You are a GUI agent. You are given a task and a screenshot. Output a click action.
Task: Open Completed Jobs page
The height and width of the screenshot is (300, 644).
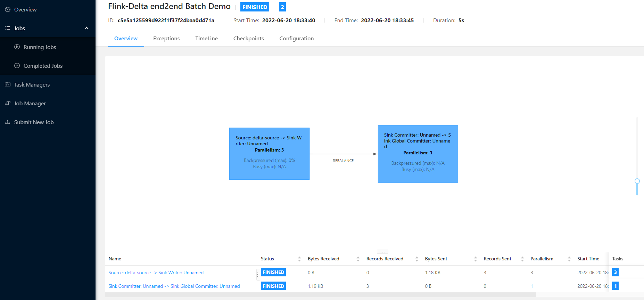click(48, 66)
